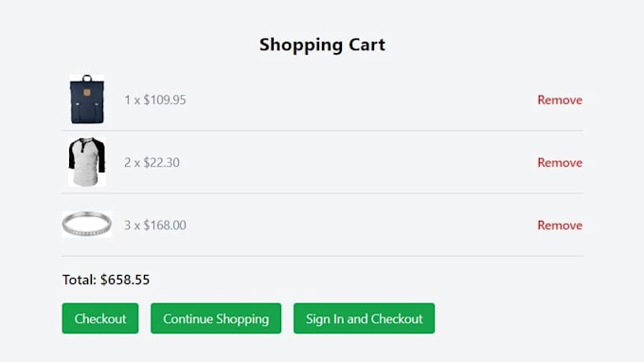Viewport: 644px width, 362px height.
Task: Remove the $168.00 bracelet from the cart
Action: click(560, 226)
